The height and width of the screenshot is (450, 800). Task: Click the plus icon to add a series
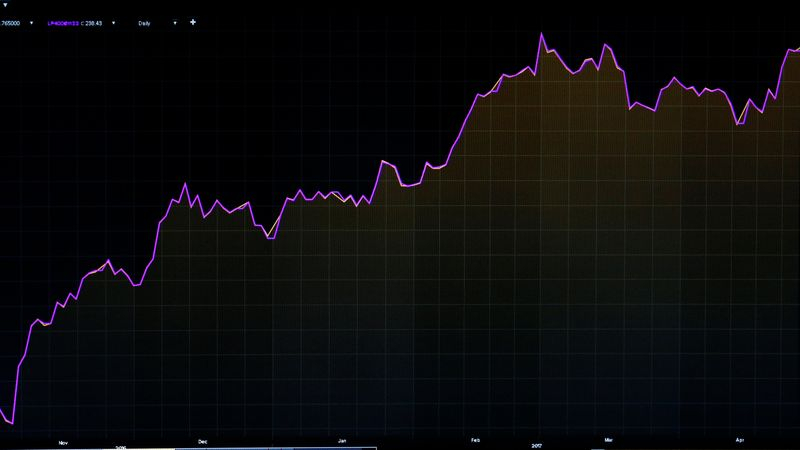(193, 22)
